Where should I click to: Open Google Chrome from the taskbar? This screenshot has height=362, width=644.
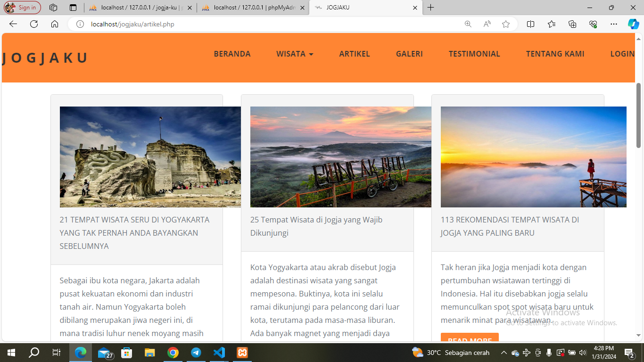coord(173,353)
